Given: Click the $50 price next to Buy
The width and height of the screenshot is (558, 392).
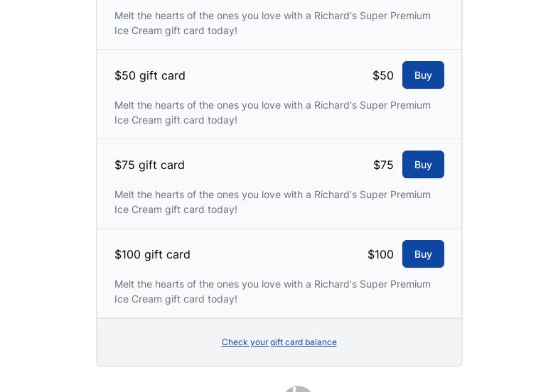Looking at the screenshot, I should click(x=382, y=75).
